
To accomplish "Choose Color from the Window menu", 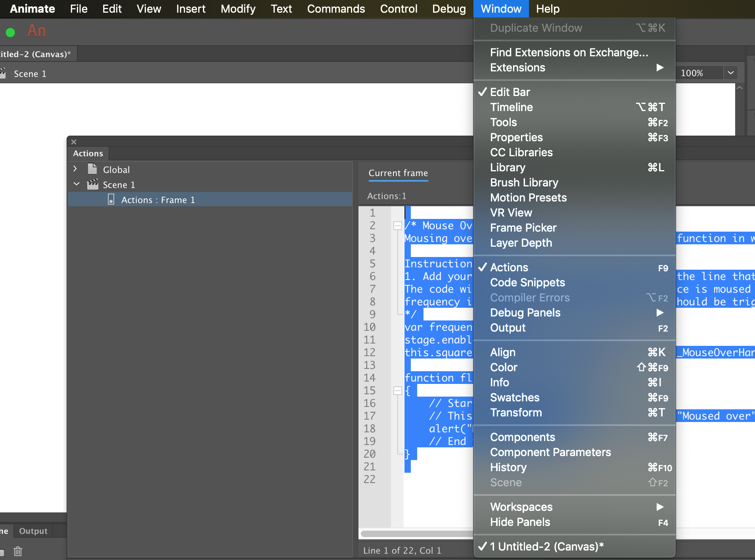I will [575, 367].
